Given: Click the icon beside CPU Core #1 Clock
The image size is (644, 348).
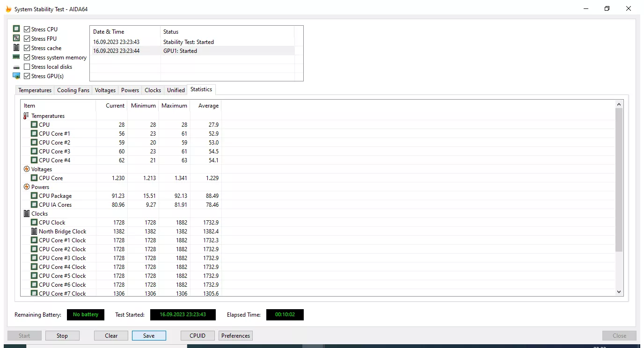Looking at the screenshot, I should 34,240.
